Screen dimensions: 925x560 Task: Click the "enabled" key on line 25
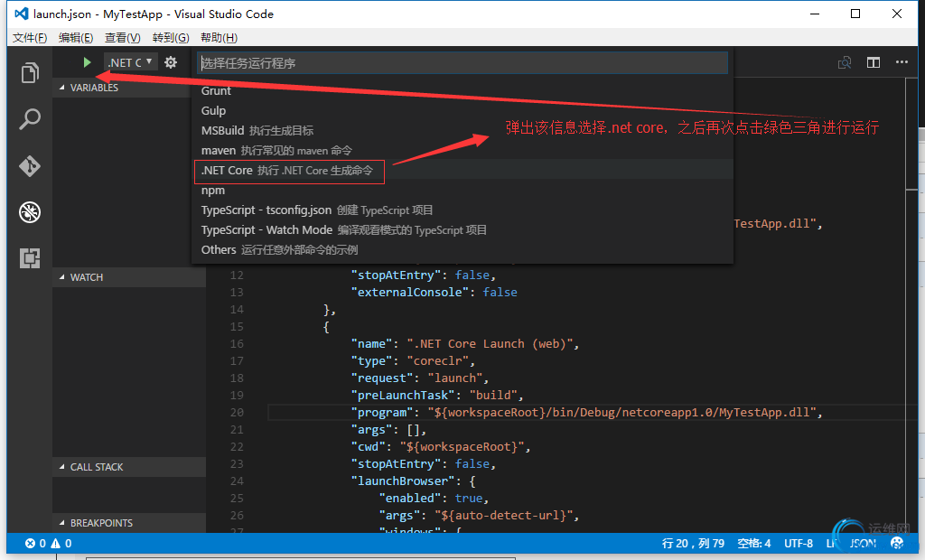tap(410, 498)
